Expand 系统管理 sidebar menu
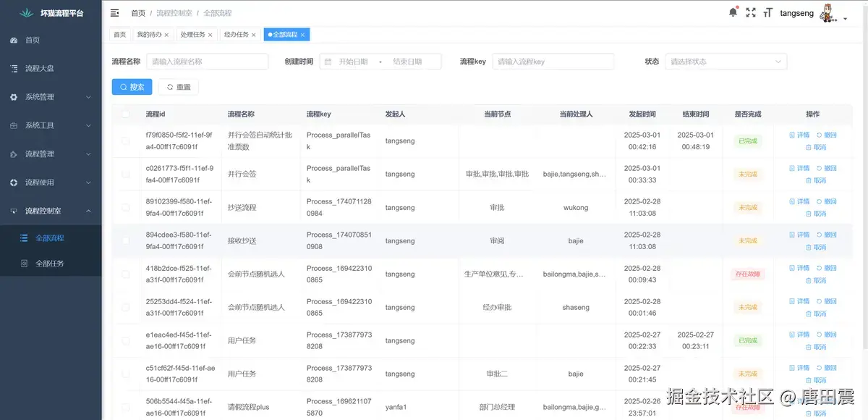This screenshot has height=420, width=868. [51, 97]
